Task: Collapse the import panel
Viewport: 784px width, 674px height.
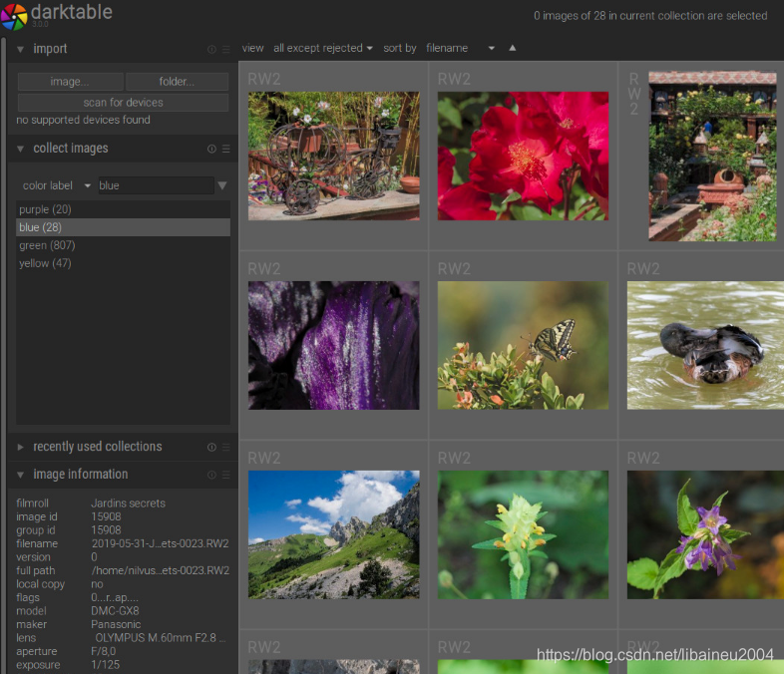Action: (21, 49)
